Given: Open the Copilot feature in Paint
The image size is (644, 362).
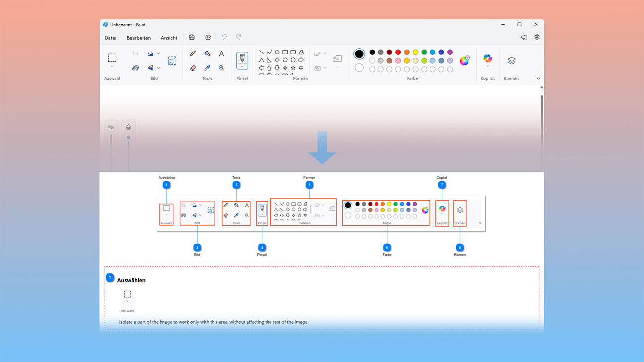Looking at the screenshot, I should coord(487,58).
